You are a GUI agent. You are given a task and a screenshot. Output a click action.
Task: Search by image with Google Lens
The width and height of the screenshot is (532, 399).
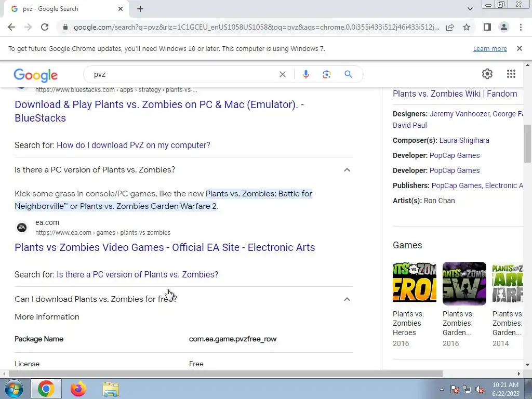click(326, 74)
